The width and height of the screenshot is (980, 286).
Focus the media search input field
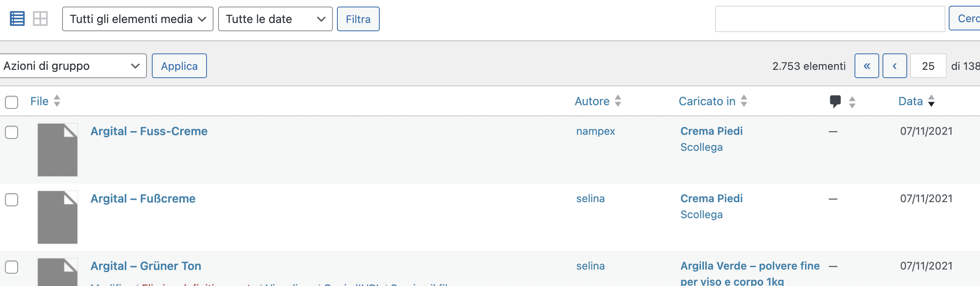click(x=830, y=19)
